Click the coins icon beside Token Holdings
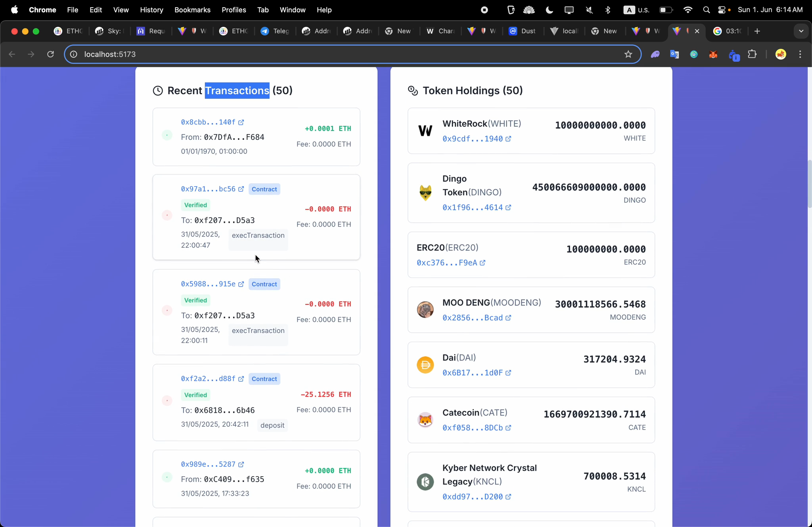Viewport: 812px width, 527px height. (x=413, y=91)
